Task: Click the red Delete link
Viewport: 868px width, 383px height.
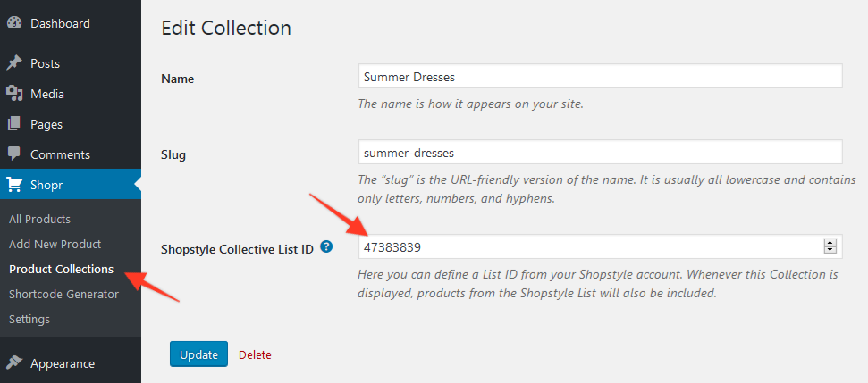Action: 255,354
